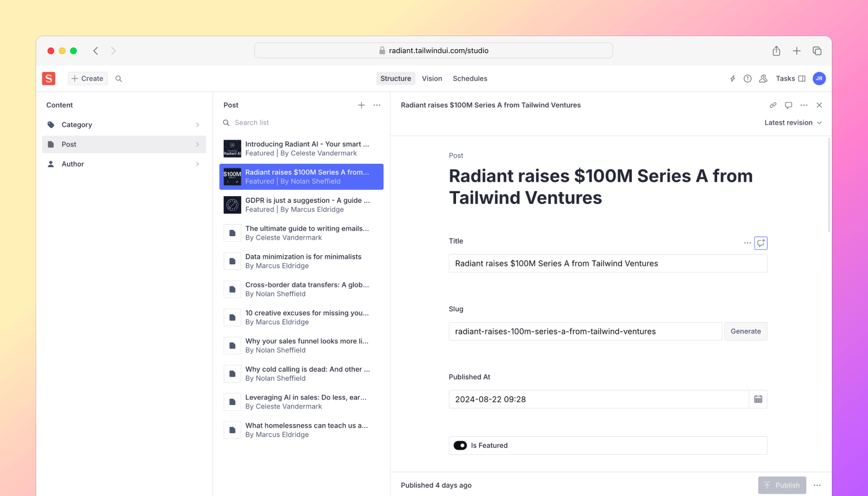Click the lightning bolt icon in toolbar
This screenshot has width=868, height=496.
click(x=732, y=79)
